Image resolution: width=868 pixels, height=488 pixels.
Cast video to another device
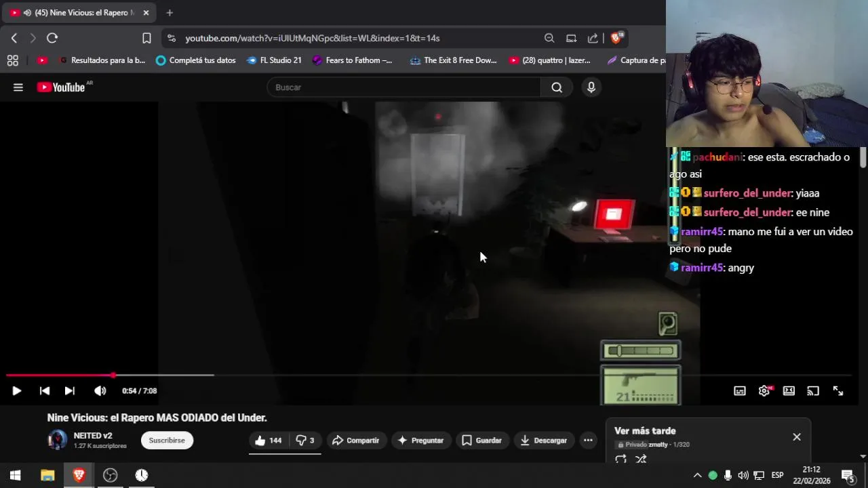[x=813, y=391]
